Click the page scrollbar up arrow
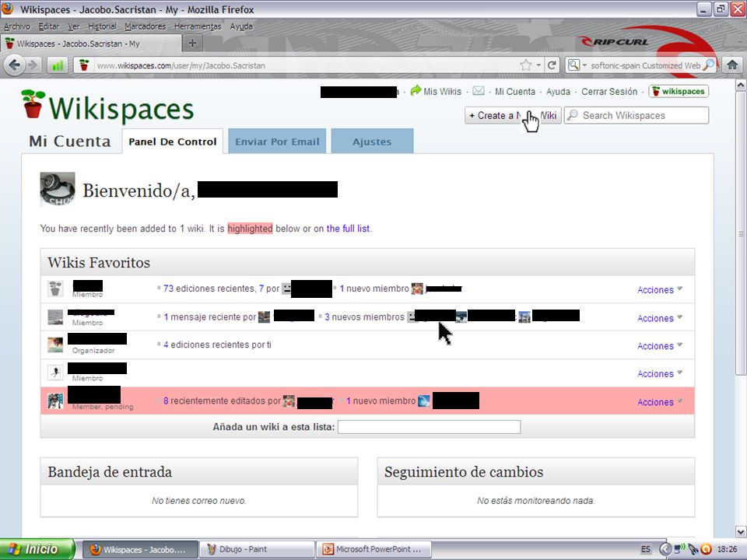 click(741, 86)
